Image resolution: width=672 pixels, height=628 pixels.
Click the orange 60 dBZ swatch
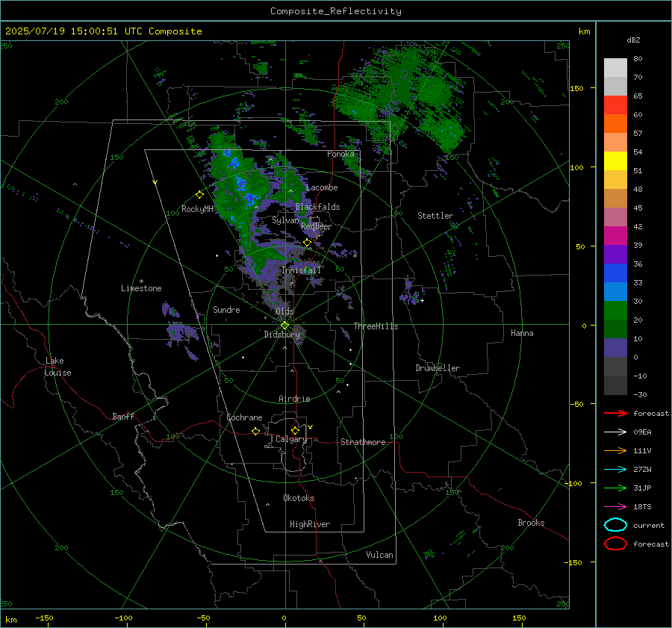point(615,123)
